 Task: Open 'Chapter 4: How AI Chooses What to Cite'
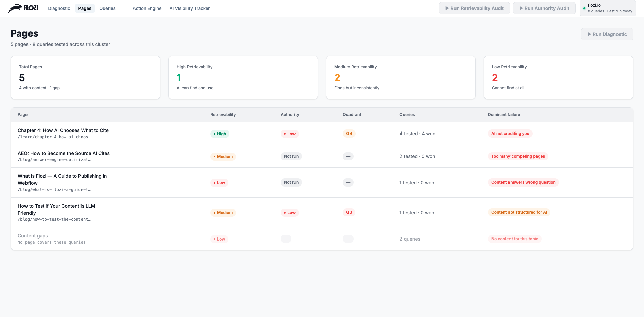[x=63, y=130]
